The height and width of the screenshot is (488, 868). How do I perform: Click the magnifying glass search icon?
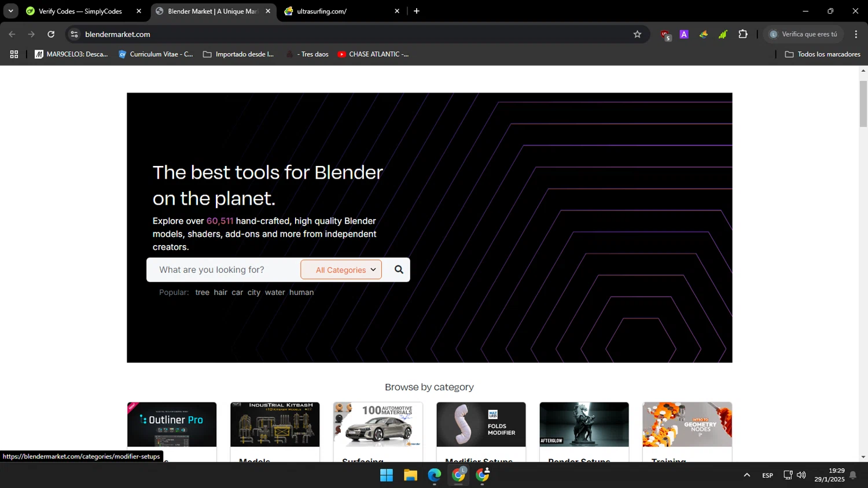399,269
